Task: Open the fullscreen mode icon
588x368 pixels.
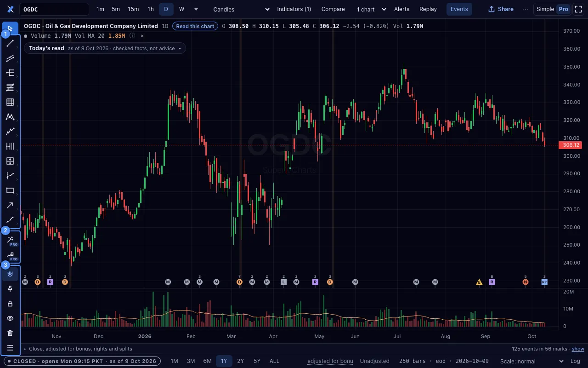Action: tap(578, 9)
